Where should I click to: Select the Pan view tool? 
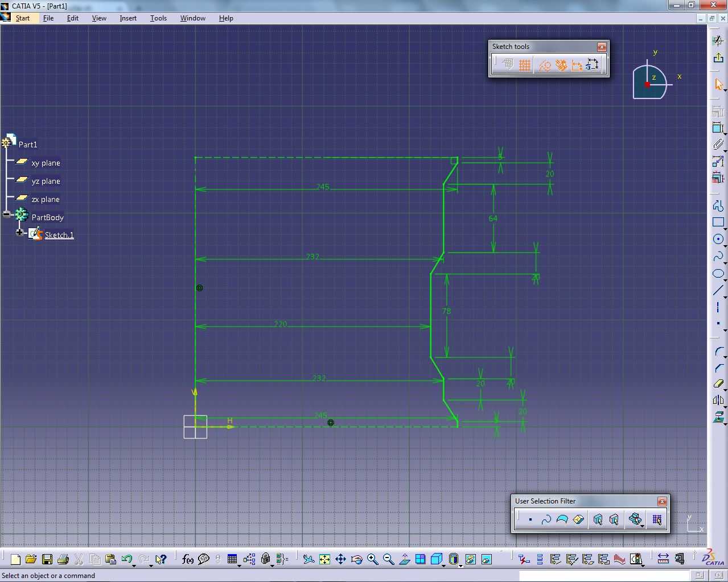340,559
